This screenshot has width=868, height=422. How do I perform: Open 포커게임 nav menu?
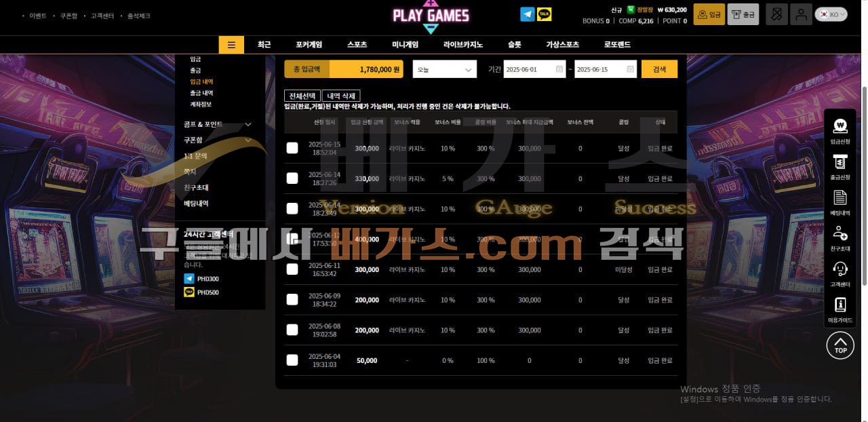309,45
